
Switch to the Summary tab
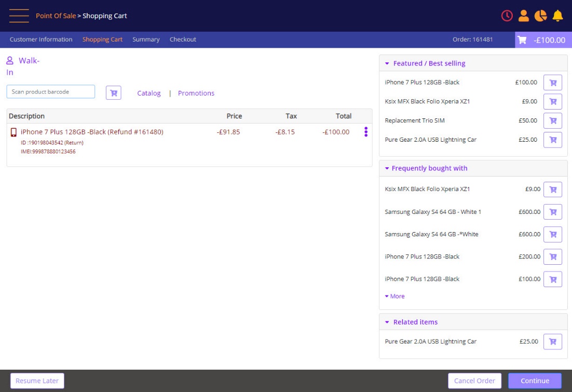pos(146,39)
